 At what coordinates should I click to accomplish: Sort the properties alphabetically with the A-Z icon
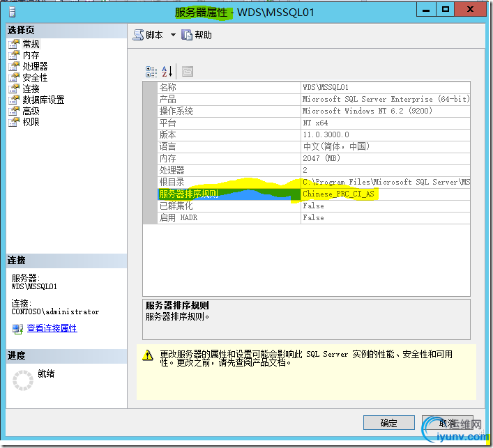pos(167,72)
